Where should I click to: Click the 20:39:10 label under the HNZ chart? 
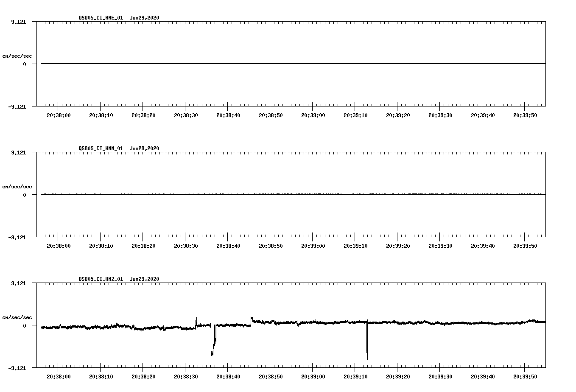(355, 377)
